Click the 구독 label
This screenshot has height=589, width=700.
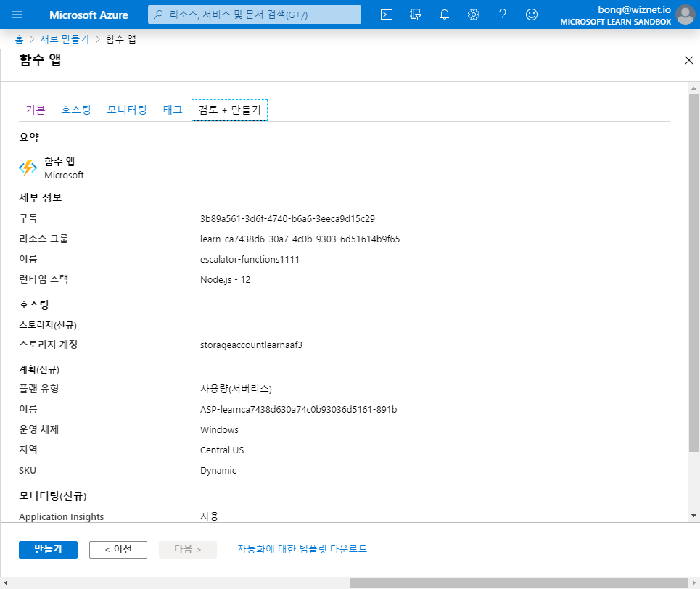(28, 218)
